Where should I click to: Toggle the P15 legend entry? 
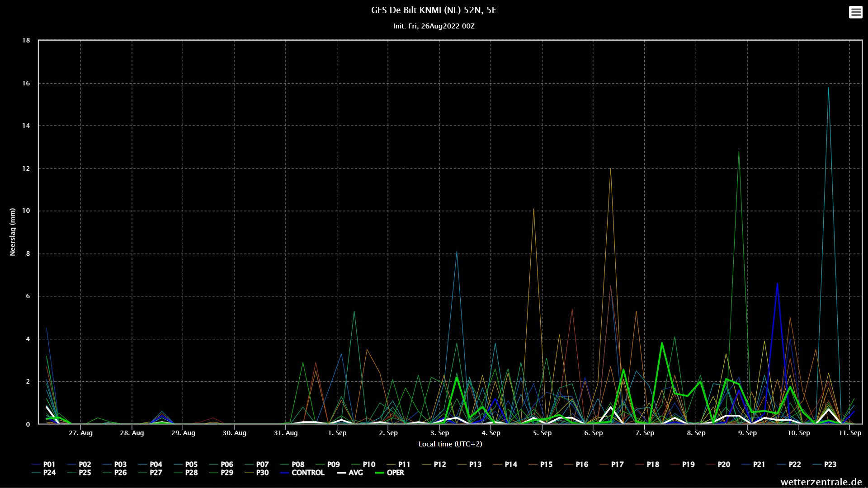coord(541,465)
